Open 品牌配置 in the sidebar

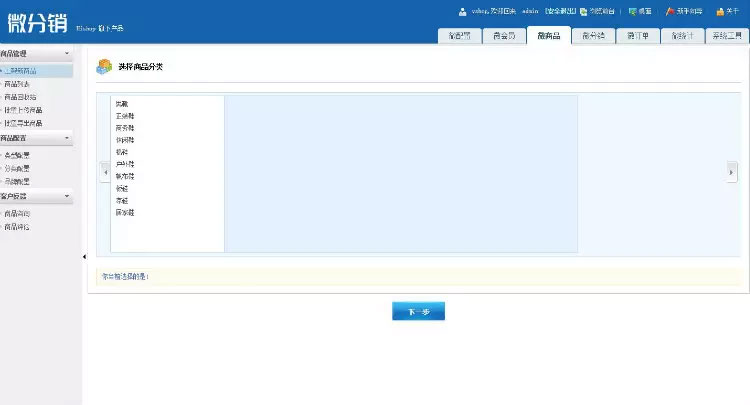pos(17,182)
